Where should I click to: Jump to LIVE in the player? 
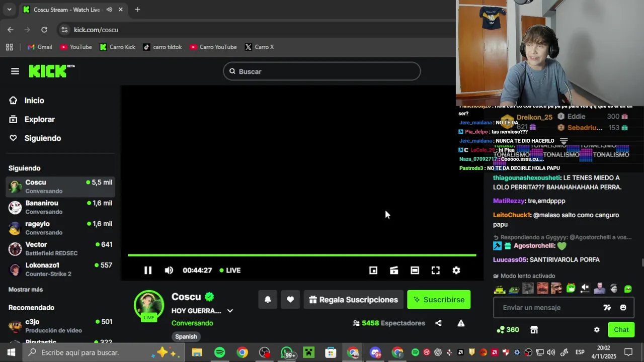pos(230,270)
